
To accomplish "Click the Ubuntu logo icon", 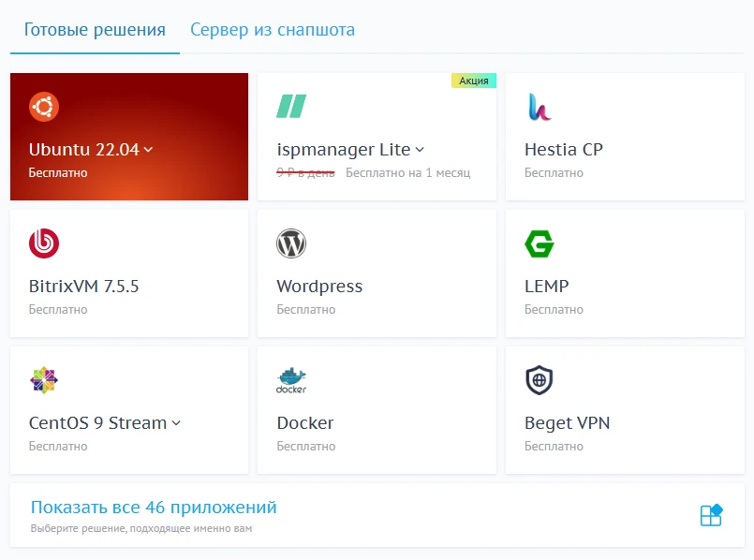I will coord(44,107).
